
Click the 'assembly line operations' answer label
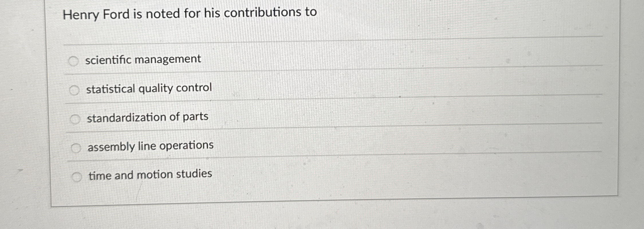(151, 146)
